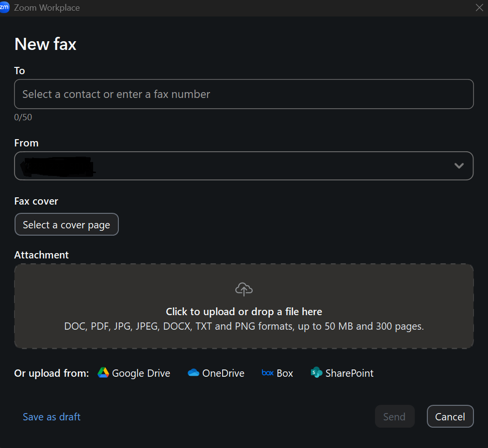Screen dimensions: 488x448
Task: Click the Google Drive logo icon
Action: (103, 373)
